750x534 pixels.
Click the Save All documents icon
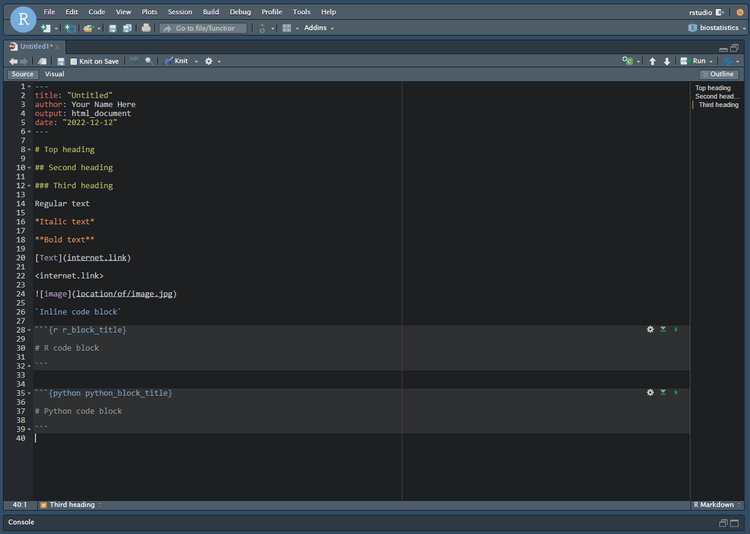pyautogui.click(x=127, y=28)
